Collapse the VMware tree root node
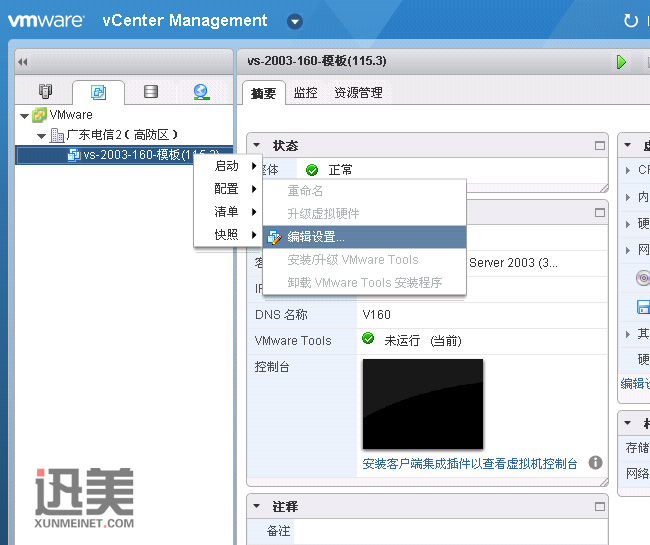Image resolution: width=650 pixels, height=545 pixels. click(x=24, y=116)
